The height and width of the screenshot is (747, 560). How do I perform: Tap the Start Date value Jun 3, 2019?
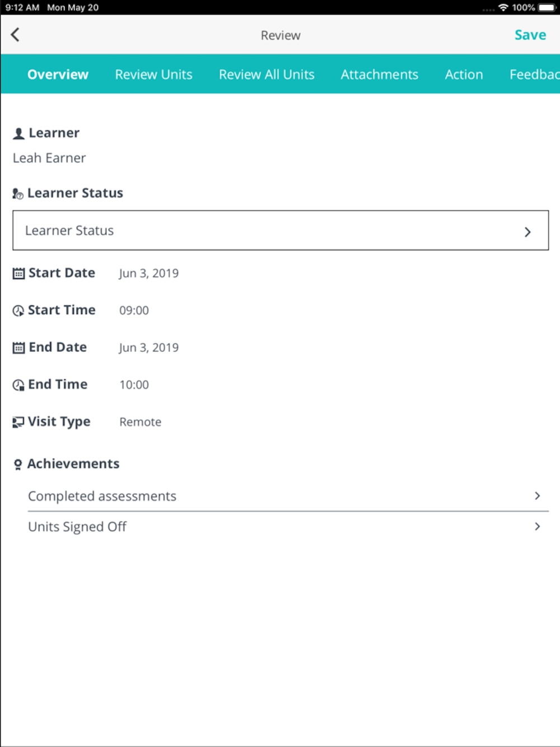coord(148,273)
